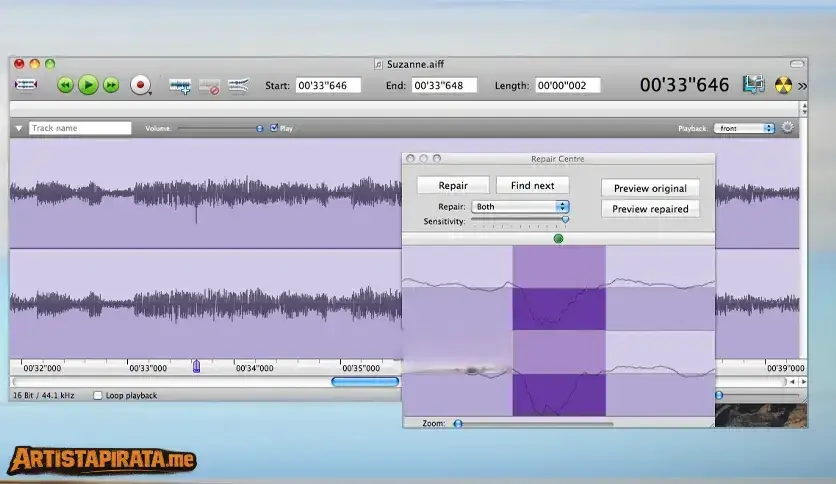Click the Sensitivity slider handle

[x=565, y=220]
